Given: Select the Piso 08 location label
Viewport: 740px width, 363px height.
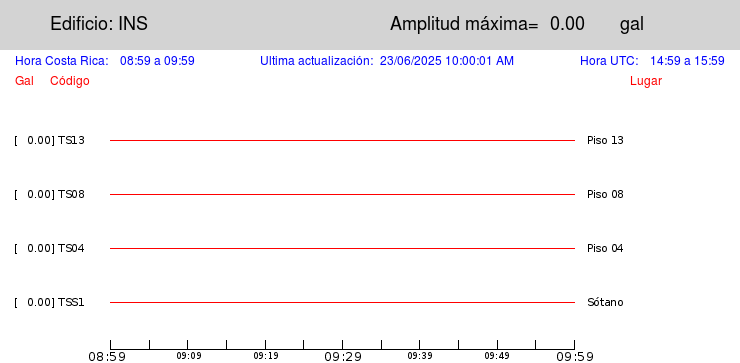Looking at the screenshot, I should click(x=605, y=194).
